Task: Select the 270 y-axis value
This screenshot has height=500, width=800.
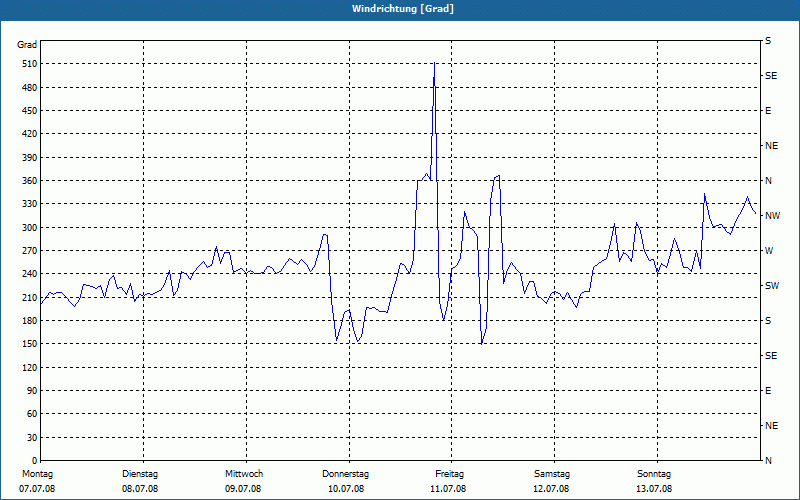Action: click(x=30, y=251)
